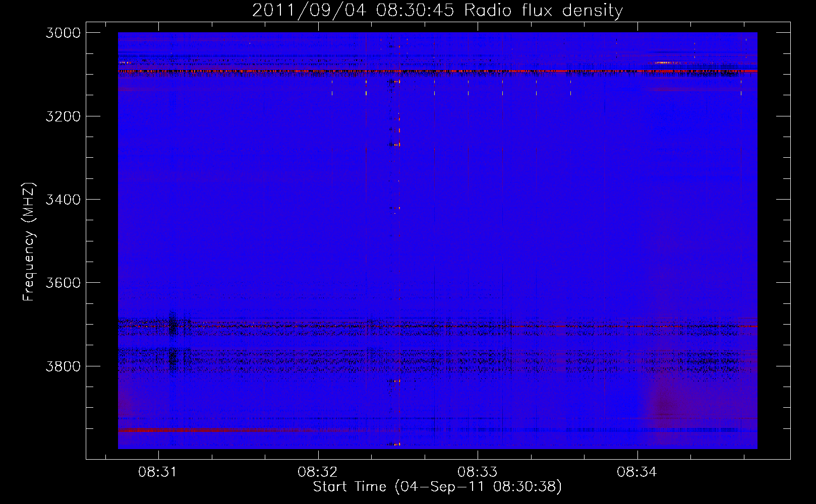The image size is (816, 504).
Task: Click the "Frequency (MHZ)" axis title
Action: click(29, 241)
